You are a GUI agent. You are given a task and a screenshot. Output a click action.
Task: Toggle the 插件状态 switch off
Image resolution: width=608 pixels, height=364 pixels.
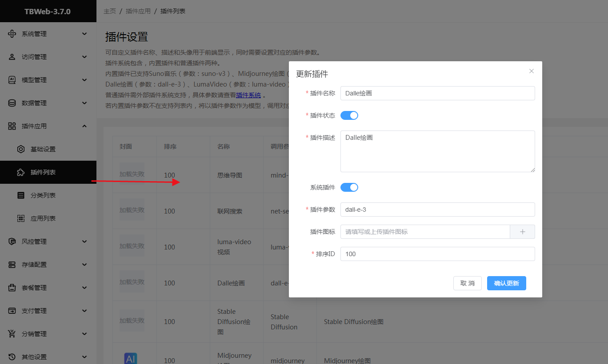(x=349, y=115)
